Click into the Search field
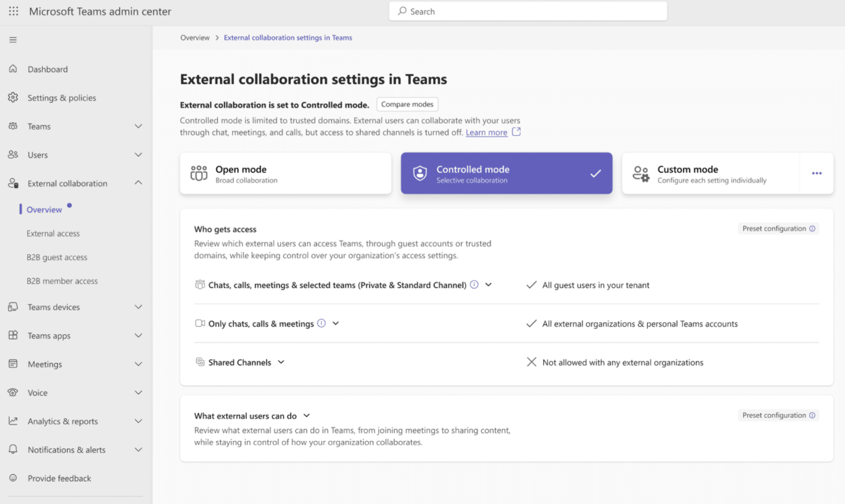The height and width of the screenshot is (504, 845). (x=528, y=12)
